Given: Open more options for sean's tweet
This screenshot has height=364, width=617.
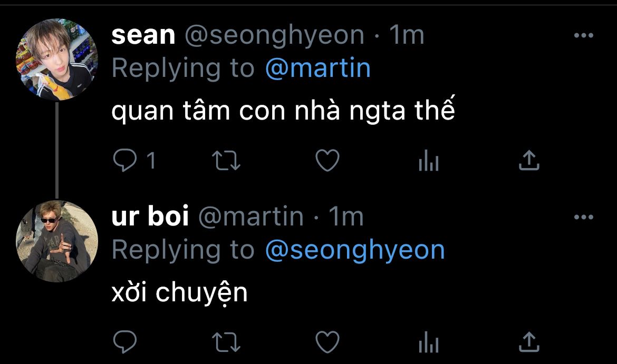Looking at the screenshot, I should [x=583, y=36].
